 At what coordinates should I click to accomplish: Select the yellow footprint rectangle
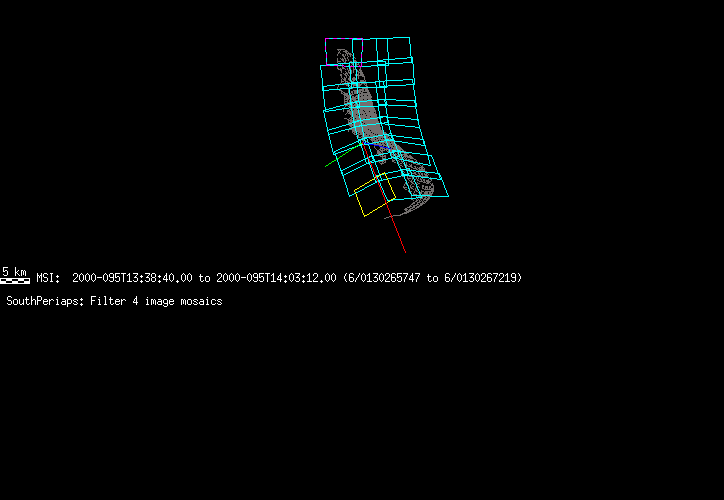coord(375,194)
